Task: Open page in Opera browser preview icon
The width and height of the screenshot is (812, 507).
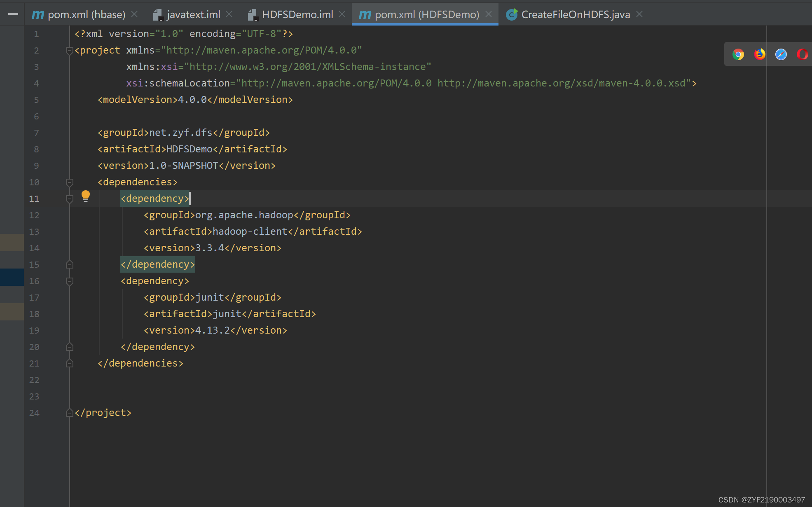Action: tap(802, 54)
